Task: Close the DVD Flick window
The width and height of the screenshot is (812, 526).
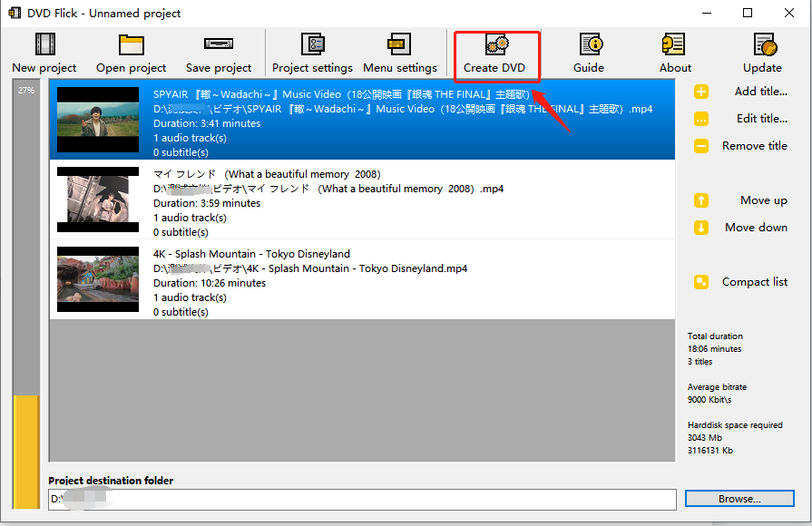Action: [x=788, y=13]
